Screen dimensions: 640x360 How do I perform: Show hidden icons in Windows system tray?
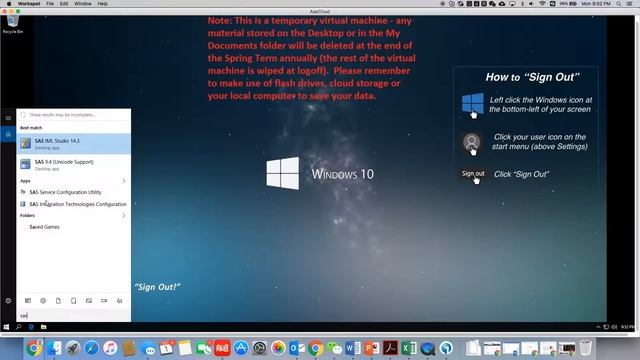(x=598, y=327)
